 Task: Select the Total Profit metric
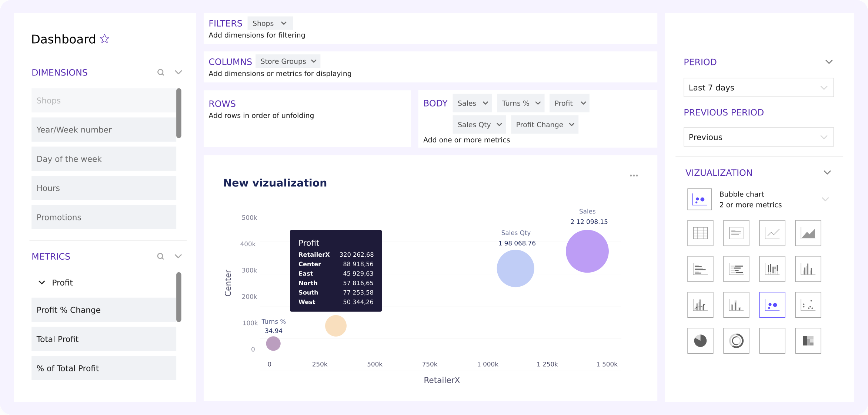[x=104, y=339]
